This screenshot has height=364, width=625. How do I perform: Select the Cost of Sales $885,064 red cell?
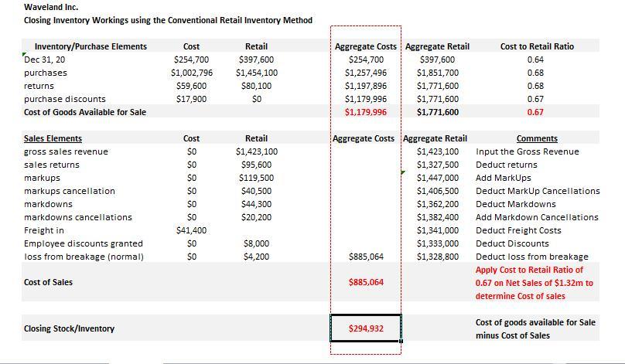(x=366, y=282)
